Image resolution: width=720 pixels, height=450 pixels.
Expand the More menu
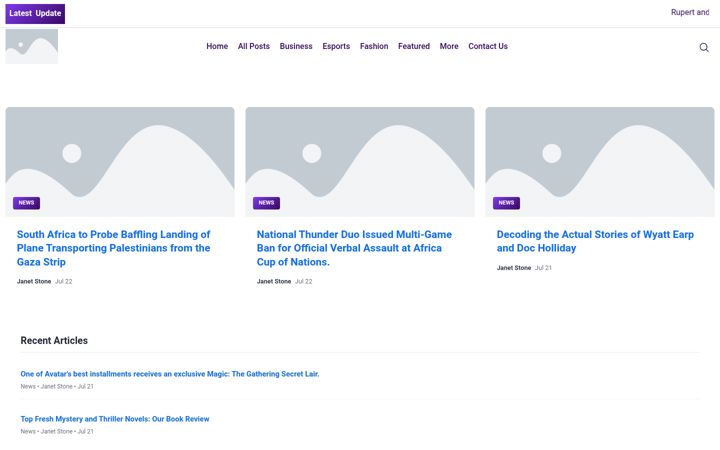click(x=449, y=46)
